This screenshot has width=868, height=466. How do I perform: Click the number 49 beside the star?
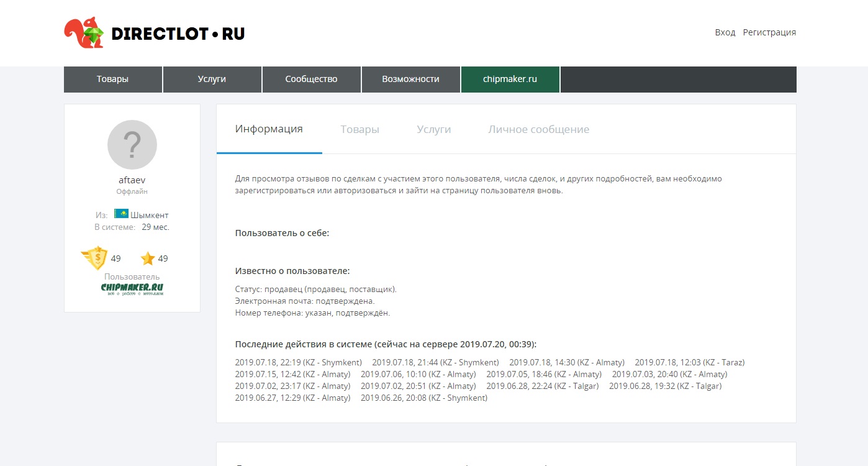pos(163,258)
